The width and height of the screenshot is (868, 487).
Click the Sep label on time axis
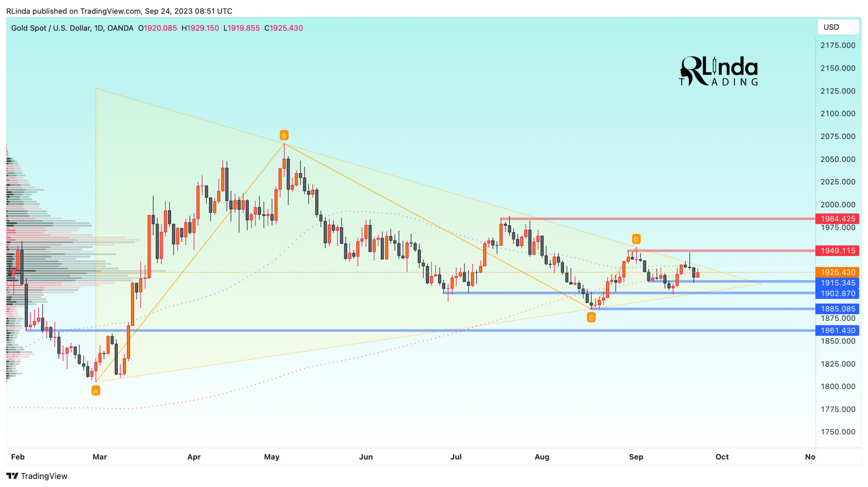[636, 457]
